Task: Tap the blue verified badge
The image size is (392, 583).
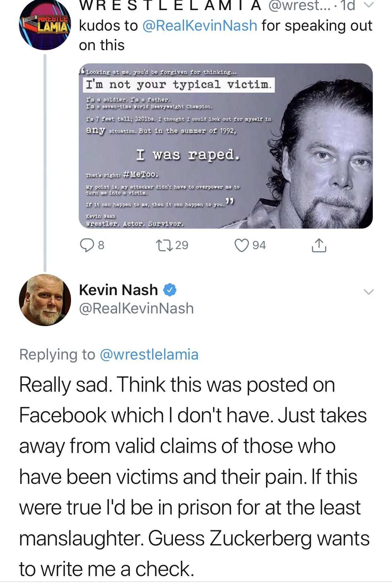Action: pyautogui.click(x=169, y=290)
